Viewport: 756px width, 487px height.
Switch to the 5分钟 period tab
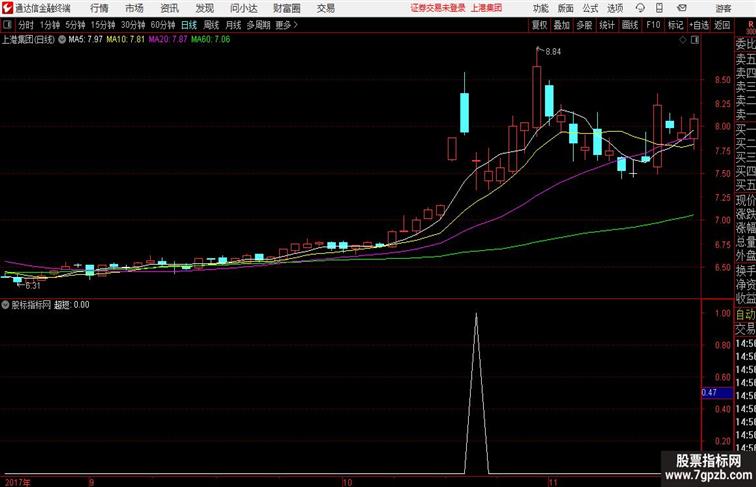(75, 25)
